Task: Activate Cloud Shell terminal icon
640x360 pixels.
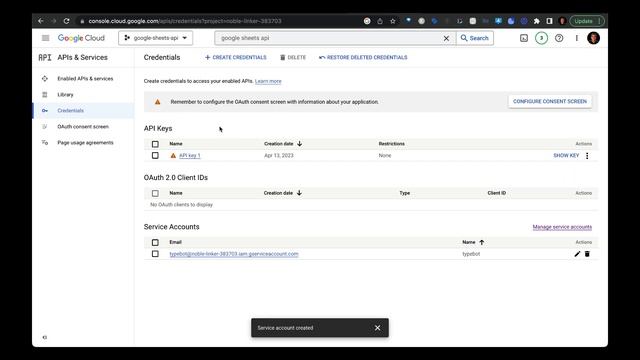Action: click(524, 38)
